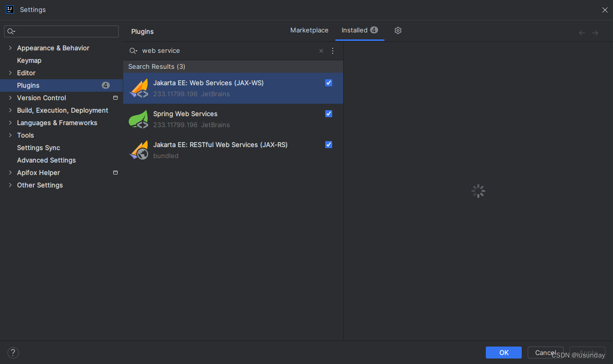613x364 pixels.
Task: Click the Spring Web Services leaf icon
Action: point(138,119)
